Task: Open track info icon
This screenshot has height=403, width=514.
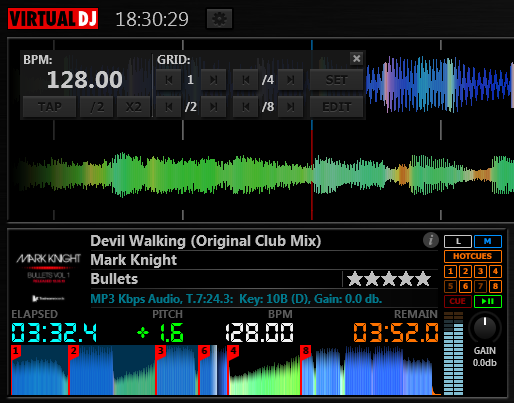Action: [431, 240]
